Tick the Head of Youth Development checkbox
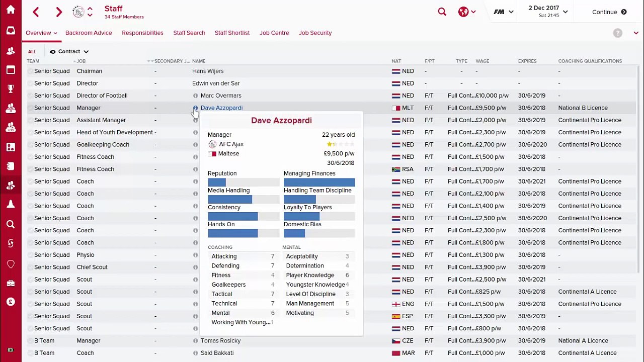This screenshot has width=644, height=362. [30, 132]
